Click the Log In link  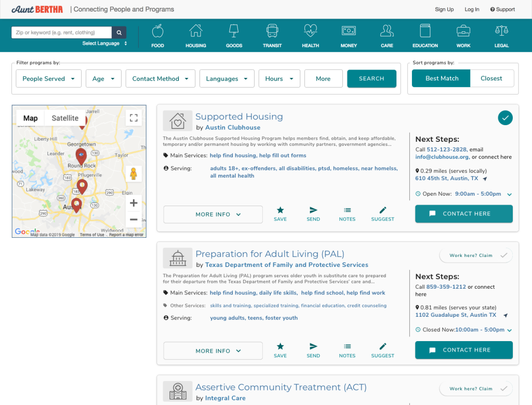coord(472,9)
